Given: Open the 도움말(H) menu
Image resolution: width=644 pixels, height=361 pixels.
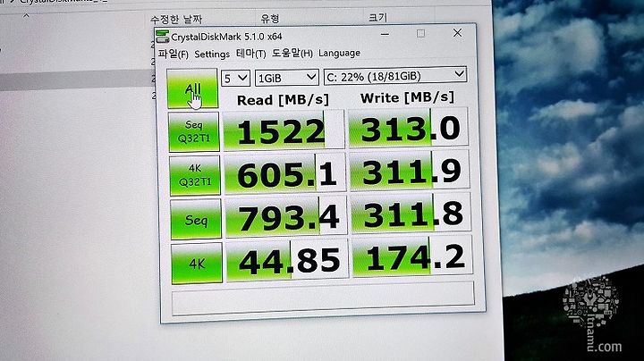Looking at the screenshot, I should tap(292, 53).
